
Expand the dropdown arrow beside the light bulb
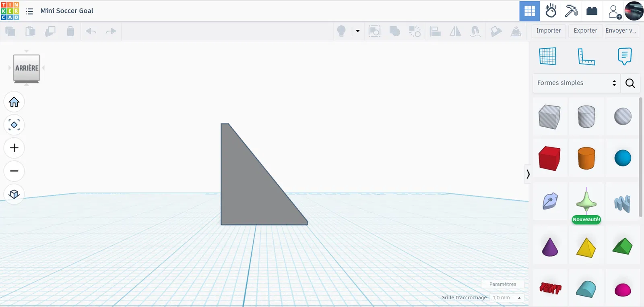(x=358, y=31)
